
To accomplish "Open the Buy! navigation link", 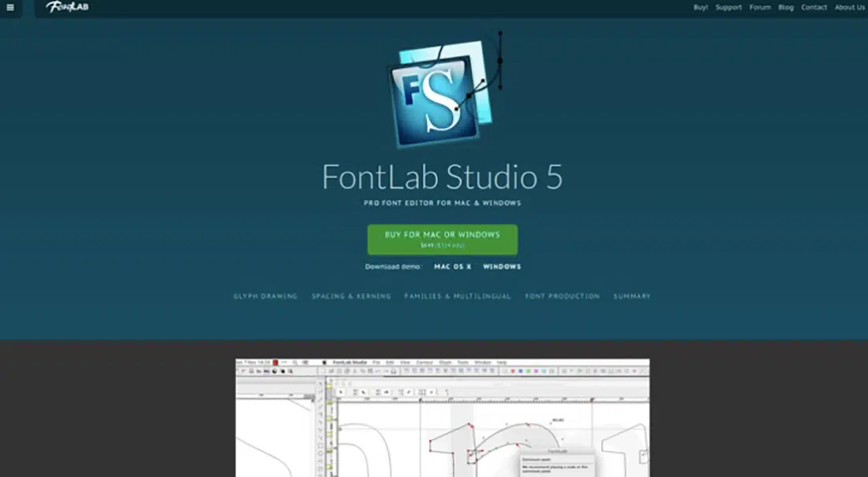I will pos(700,8).
